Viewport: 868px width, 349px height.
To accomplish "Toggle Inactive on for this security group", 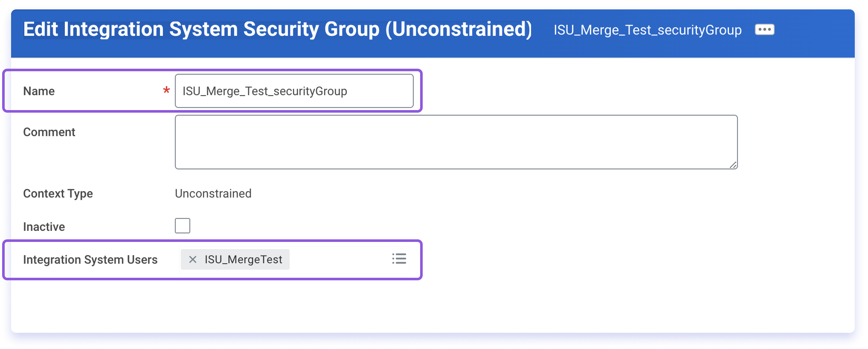I will click(183, 226).
